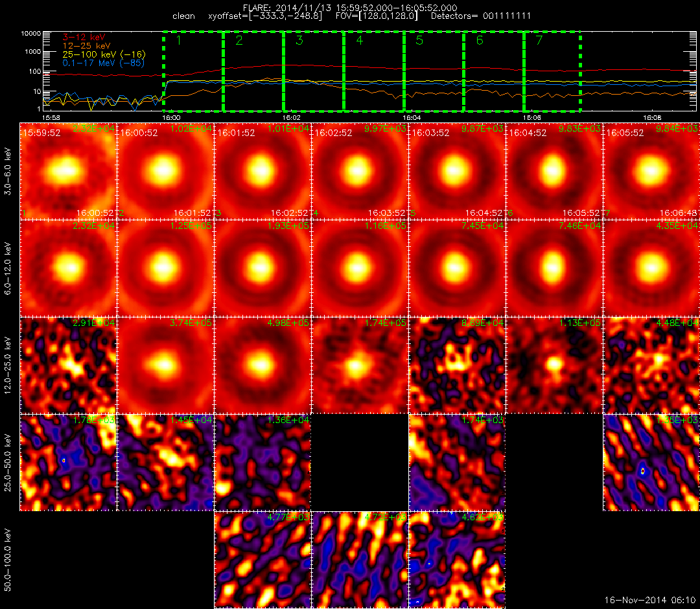This screenshot has height=609, width=700.
Task: Click interval marker 1 in the lightcurve
Action: tap(179, 41)
